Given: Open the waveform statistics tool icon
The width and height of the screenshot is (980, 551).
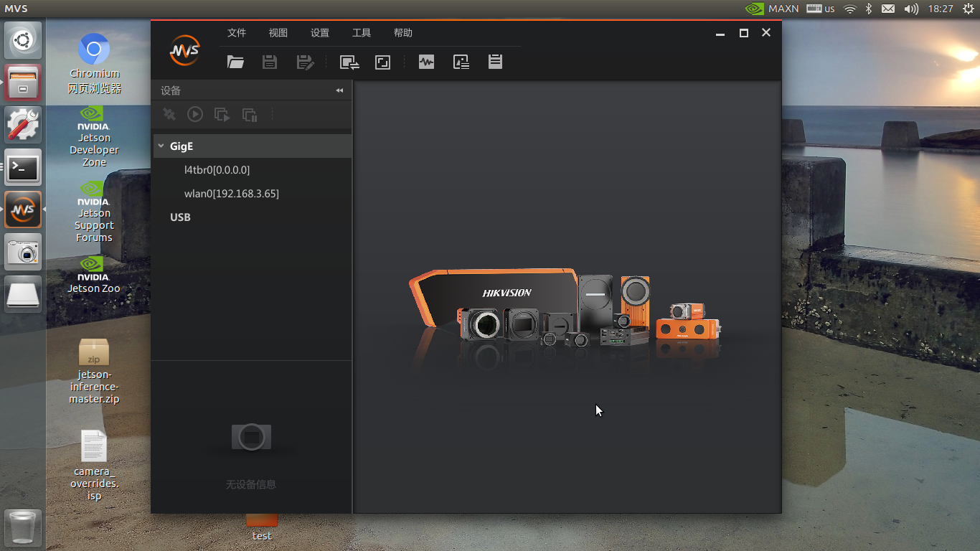Looking at the screenshot, I should [x=426, y=62].
